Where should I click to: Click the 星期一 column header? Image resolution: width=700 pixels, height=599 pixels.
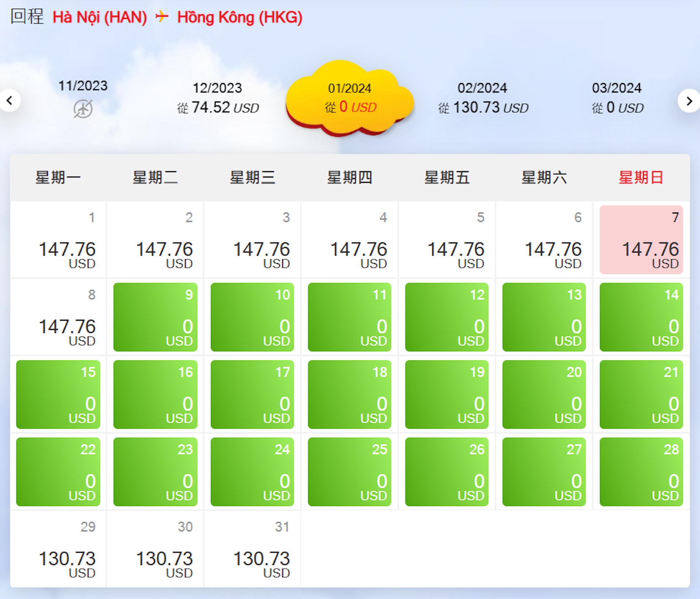pos(58,178)
